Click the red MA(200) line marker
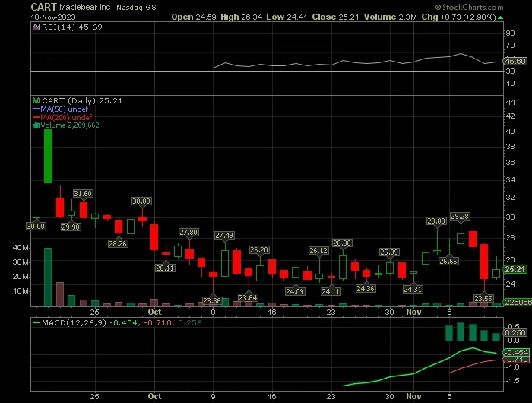This screenshot has width=532, height=403. (36, 117)
